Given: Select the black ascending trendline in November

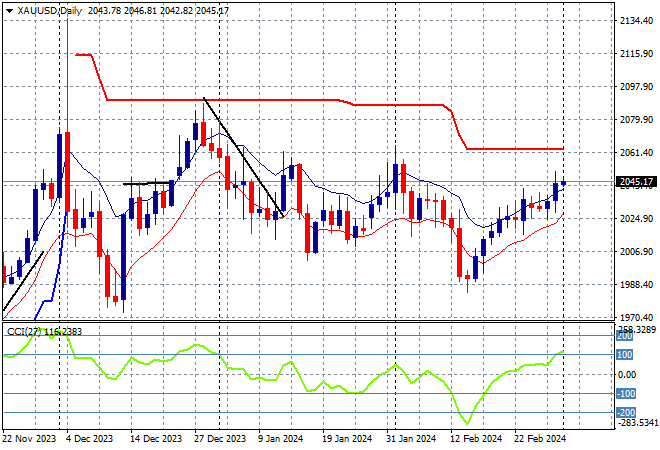Looking at the screenshot, I should (23, 281).
